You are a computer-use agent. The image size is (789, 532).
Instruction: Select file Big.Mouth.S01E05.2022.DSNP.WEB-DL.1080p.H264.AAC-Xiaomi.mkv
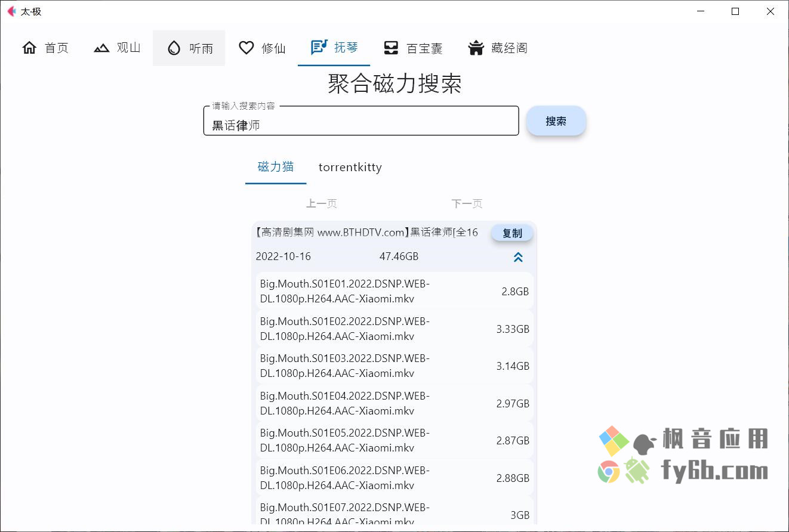[394, 440]
